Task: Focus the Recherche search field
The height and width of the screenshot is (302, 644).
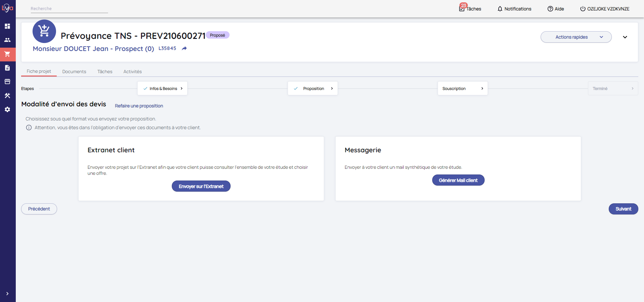Action: tap(69, 9)
